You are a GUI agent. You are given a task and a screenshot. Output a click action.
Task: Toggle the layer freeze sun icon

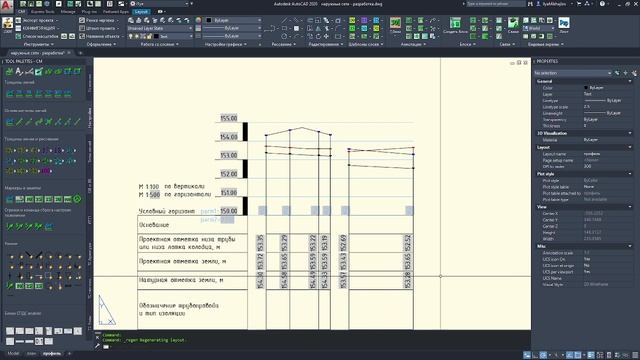(137, 36)
